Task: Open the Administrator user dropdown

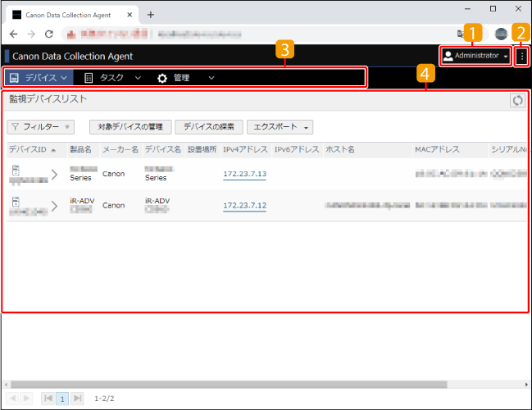Action: pos(475,56)
